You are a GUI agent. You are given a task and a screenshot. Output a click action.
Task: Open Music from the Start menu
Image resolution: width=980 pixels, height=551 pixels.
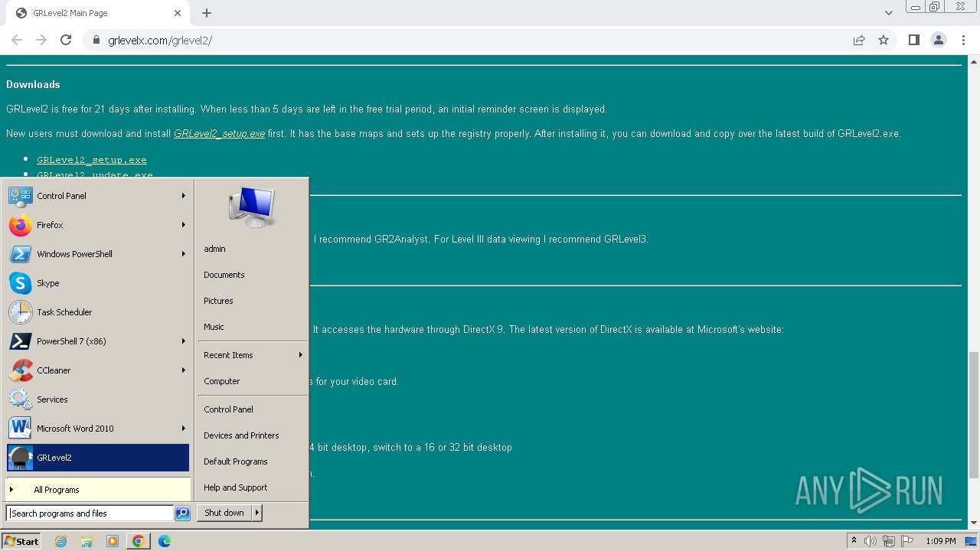click(214, 327)
